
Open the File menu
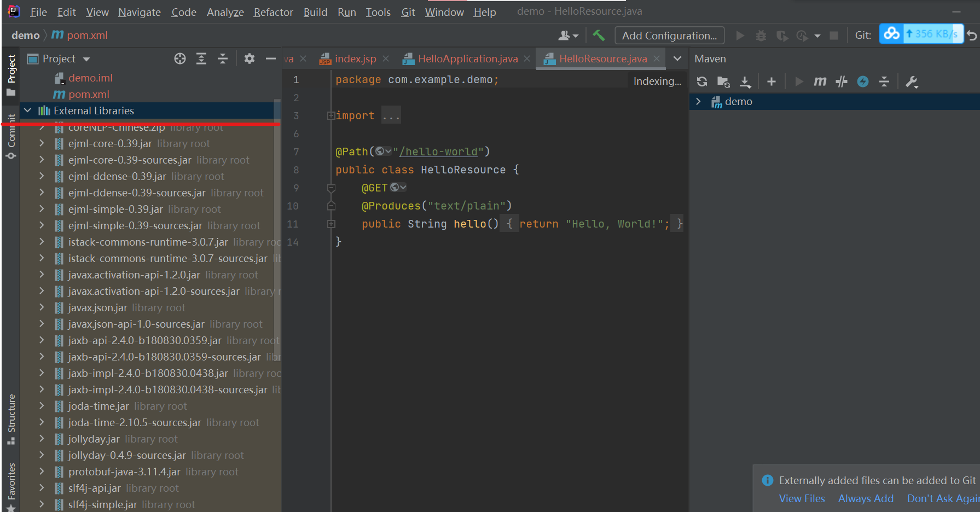tap(38, 12)
